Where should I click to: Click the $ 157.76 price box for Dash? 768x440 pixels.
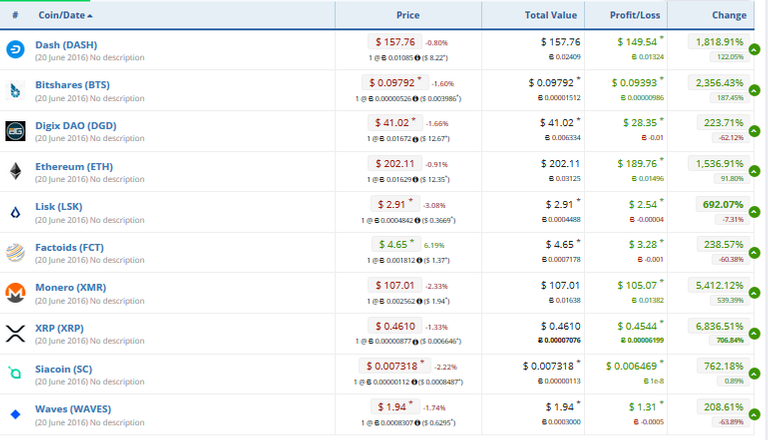[x=395, y=42]
